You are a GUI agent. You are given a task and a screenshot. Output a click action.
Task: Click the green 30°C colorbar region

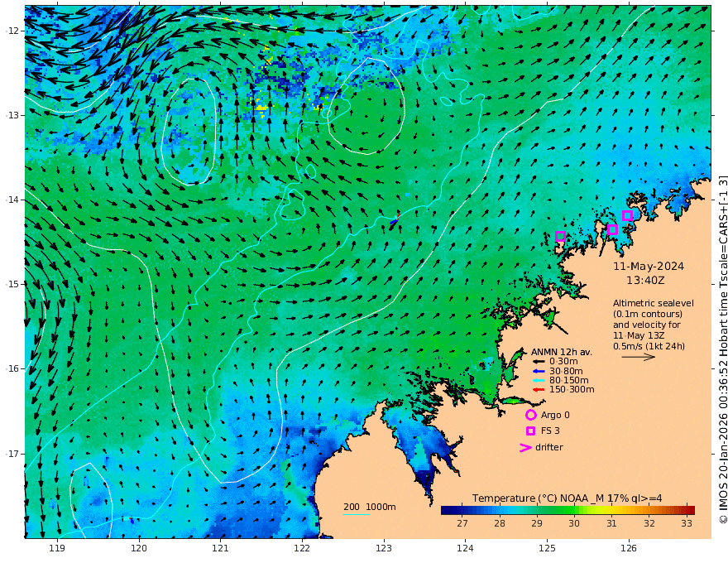pos(574,510)
